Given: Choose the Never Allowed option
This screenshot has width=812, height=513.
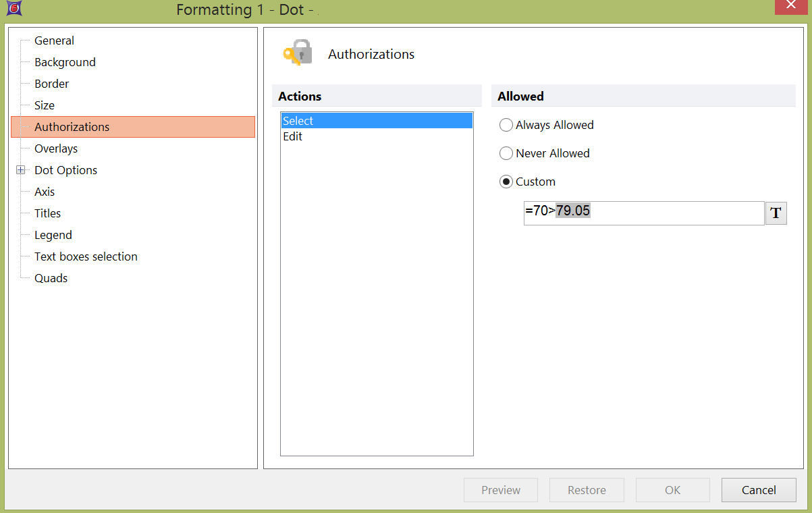Looking at the screenshot, I should (x=506, y=153).
